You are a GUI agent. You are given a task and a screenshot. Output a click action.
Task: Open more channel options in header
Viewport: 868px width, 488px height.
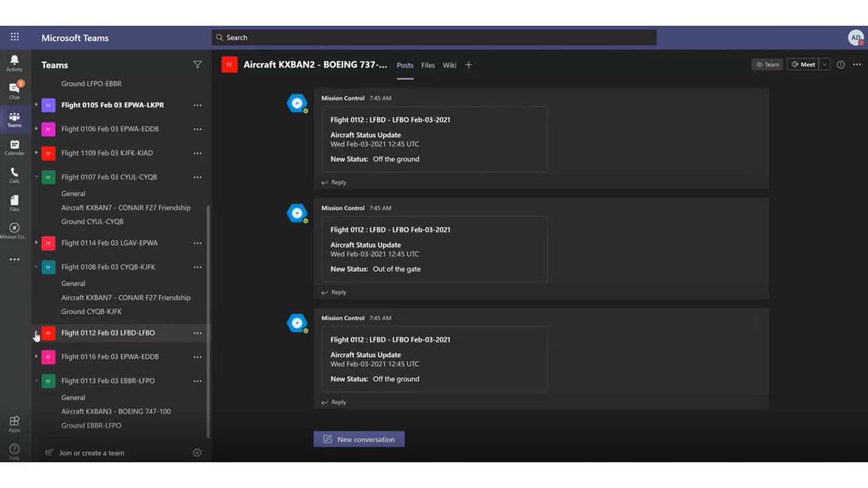point(857,65)
